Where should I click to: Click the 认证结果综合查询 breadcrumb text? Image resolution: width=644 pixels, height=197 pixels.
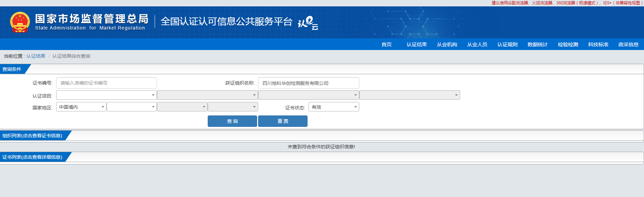click(71, 56)
